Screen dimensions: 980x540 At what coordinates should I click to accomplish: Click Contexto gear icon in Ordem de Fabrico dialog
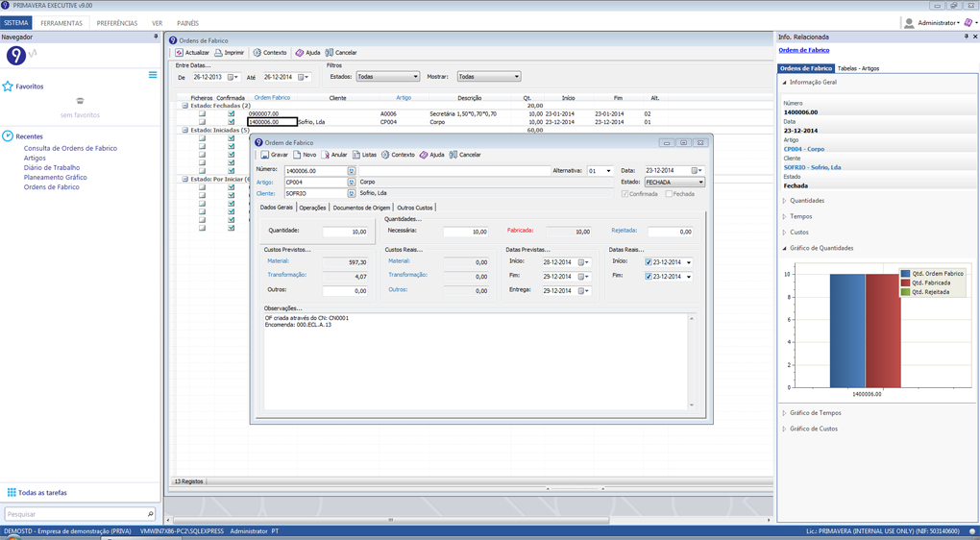(385, 155)
